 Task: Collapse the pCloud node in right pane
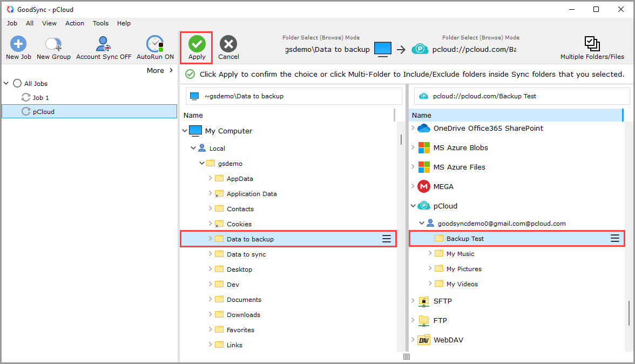tap(413, 206)
